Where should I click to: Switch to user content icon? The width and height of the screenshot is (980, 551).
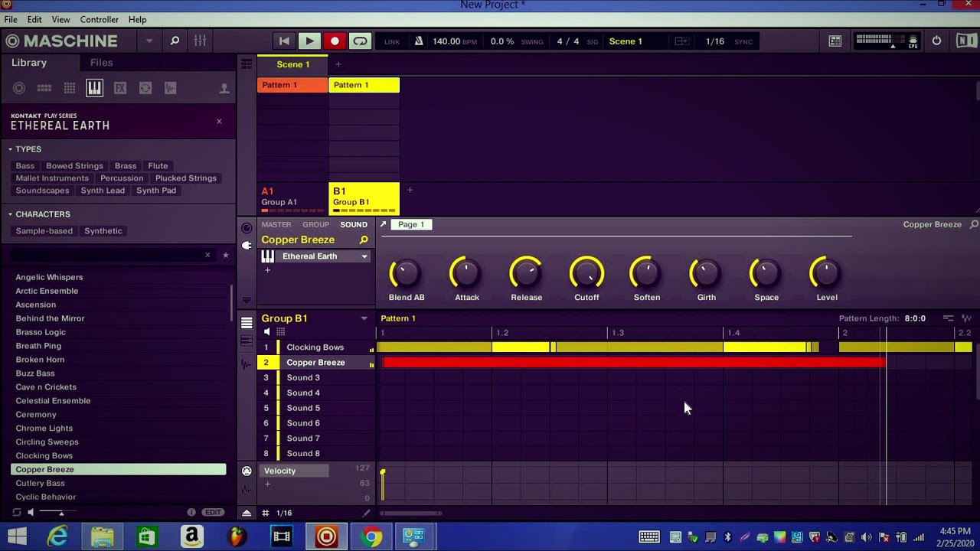224,89
